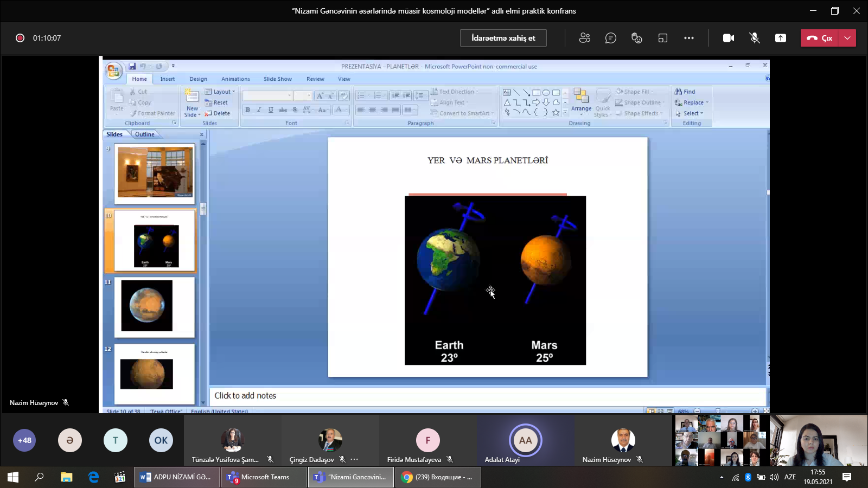Open the breakout rooms icon
Viewport: 868px width, 488px height.
662,38
